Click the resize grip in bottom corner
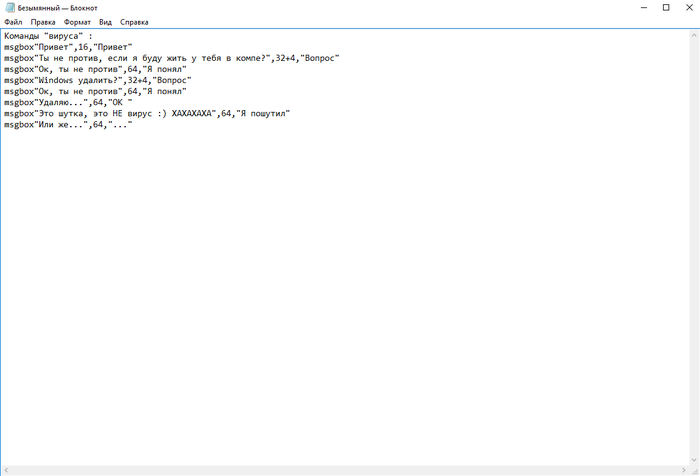 (x=695, y=471)
